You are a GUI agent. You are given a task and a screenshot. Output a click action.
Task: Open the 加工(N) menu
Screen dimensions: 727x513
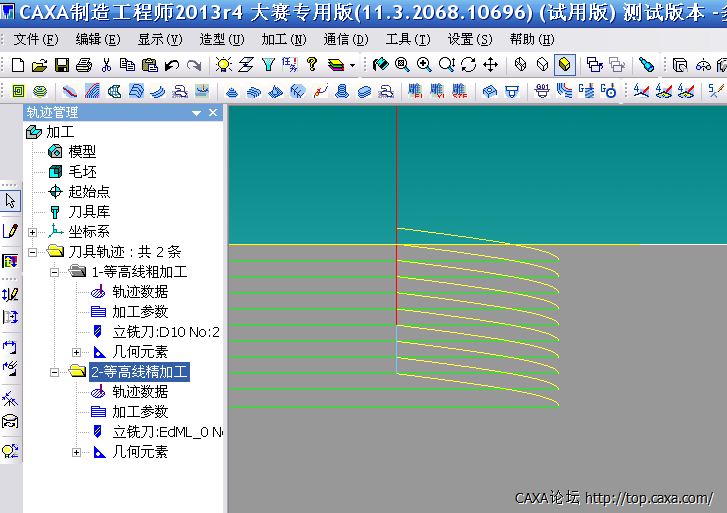pos(284,39)
